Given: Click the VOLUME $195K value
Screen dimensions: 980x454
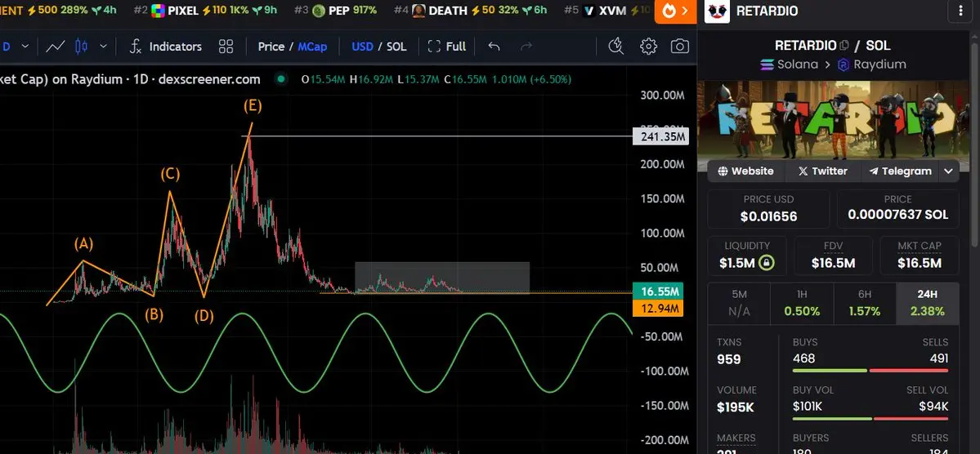Looking at the screenshot, I should (x=736, y=407).
